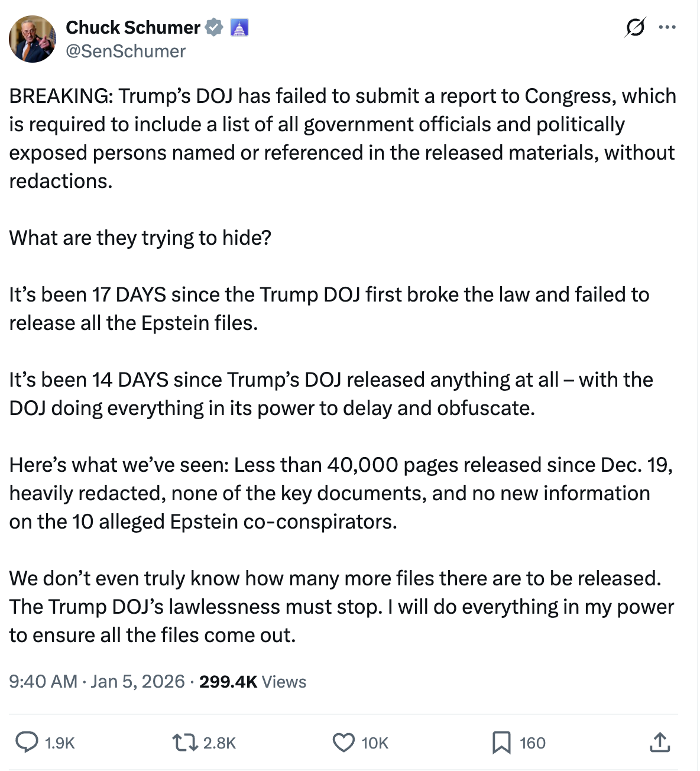The height and width of the screenshot is (771, 700).
Task: Click the reply speech bubble icon
Action: pos(27,742)
